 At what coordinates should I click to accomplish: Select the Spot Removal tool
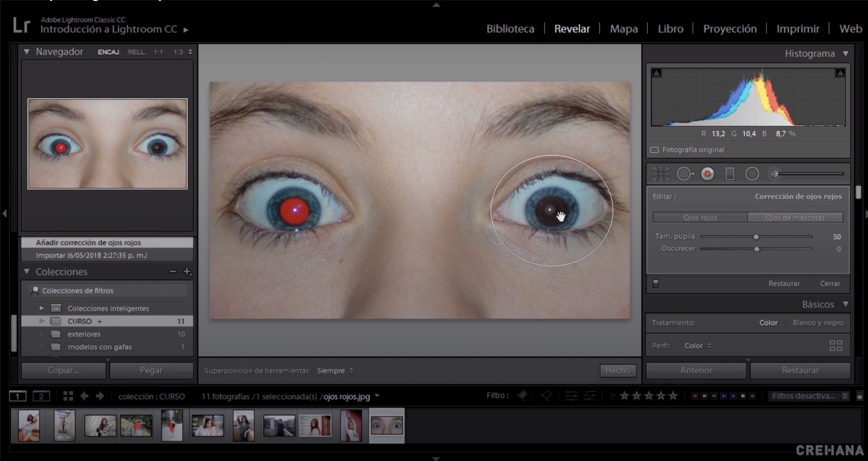(x=685, y=174)
